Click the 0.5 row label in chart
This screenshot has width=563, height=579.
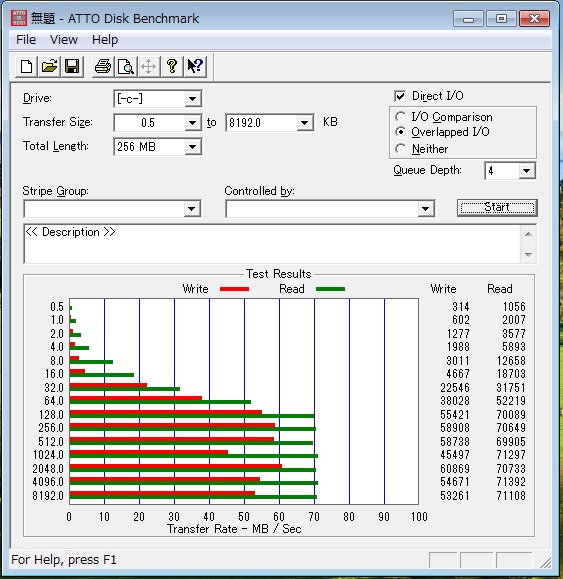57,307
